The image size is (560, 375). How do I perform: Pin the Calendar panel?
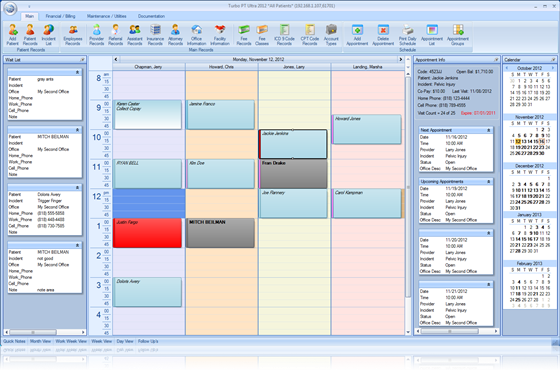coord(553,60)
